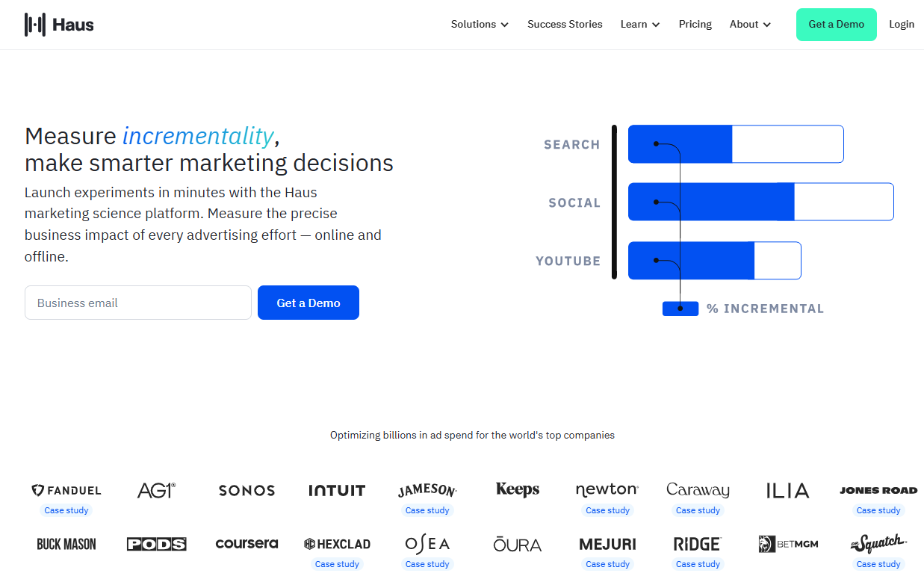The width and height of the screenshot is (924, 582).
Task: Click the % INCREMENTAL legend swatch
Action: tap(680, 309)
